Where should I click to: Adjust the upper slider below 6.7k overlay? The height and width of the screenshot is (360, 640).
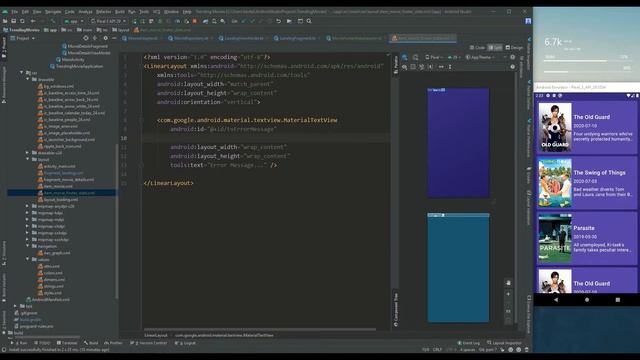click(587, 61)
